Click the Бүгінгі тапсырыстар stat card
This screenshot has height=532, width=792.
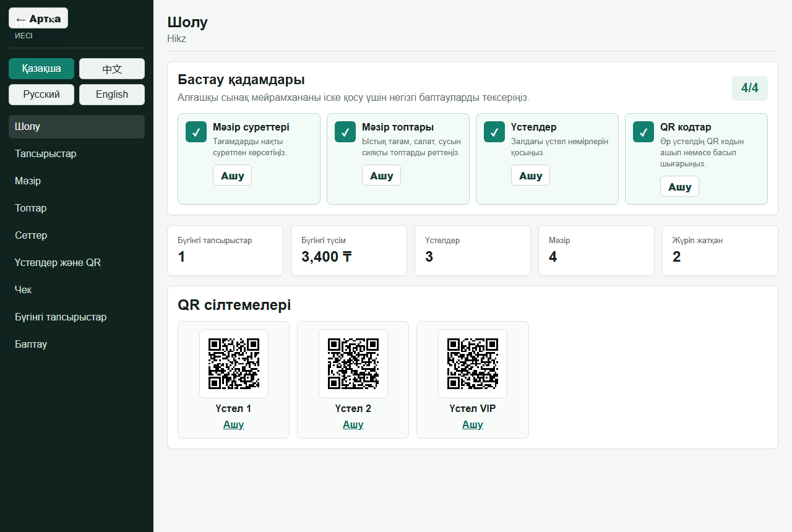tap(225, 251)
